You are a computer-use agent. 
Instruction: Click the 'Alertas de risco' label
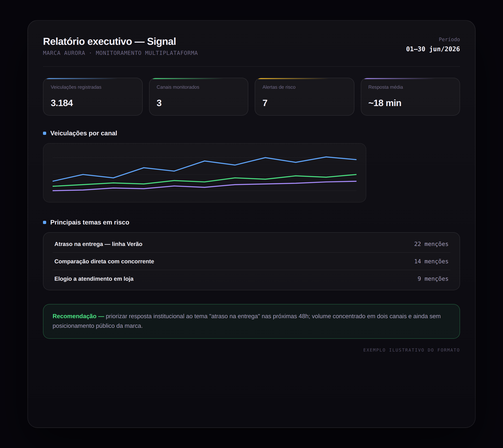tap(279, 87)
